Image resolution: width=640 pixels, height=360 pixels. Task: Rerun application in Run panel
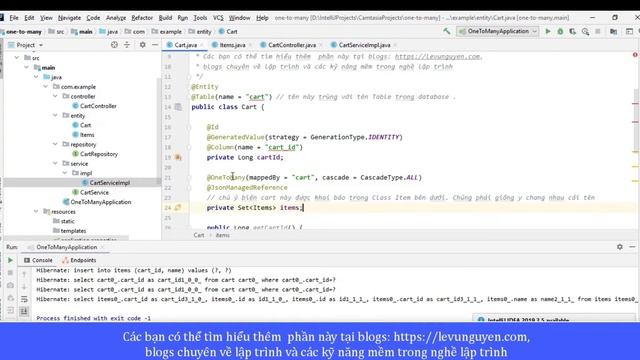tap(11, 260)
